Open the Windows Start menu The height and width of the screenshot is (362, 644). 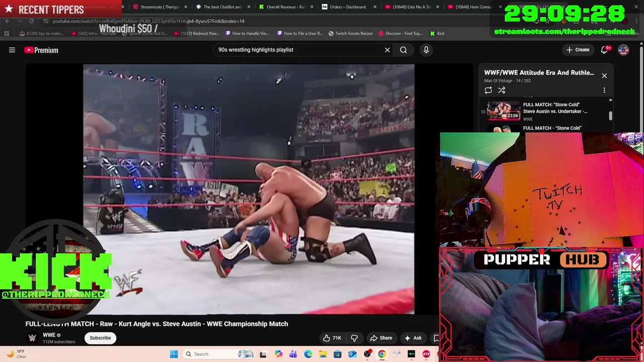(x=174, y=354)
